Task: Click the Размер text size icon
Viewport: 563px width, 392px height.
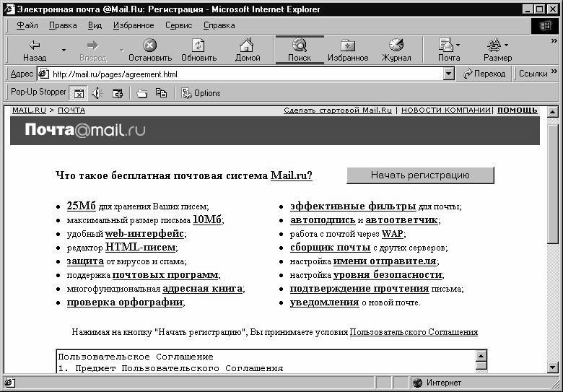Action: pyautogui.click(x=494, y=45)
